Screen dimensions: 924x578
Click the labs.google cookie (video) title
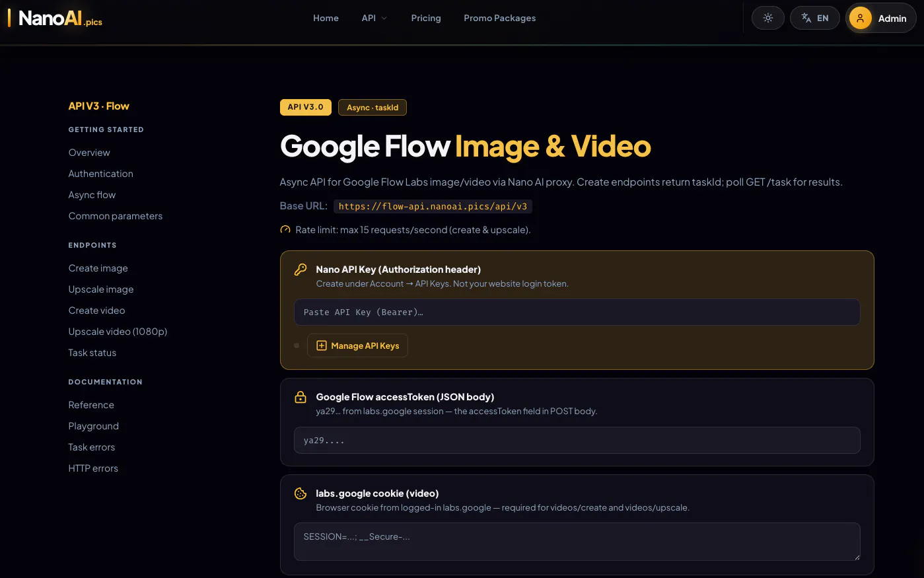pos(377,493)
